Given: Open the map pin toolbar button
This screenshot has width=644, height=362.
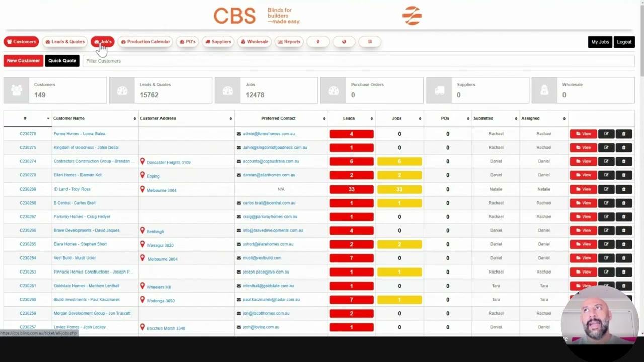Looking at the screenshot, I should click(318, 42).
